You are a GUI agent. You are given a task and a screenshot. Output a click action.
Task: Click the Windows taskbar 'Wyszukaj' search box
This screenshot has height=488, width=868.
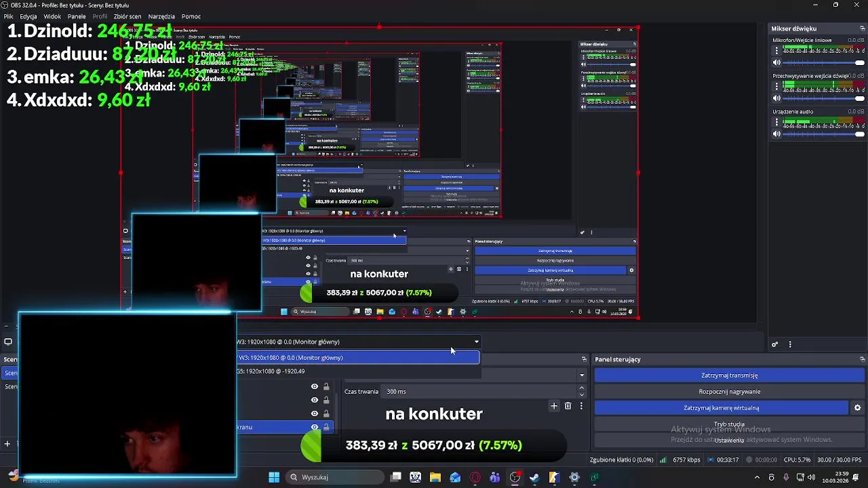(334, 477)
